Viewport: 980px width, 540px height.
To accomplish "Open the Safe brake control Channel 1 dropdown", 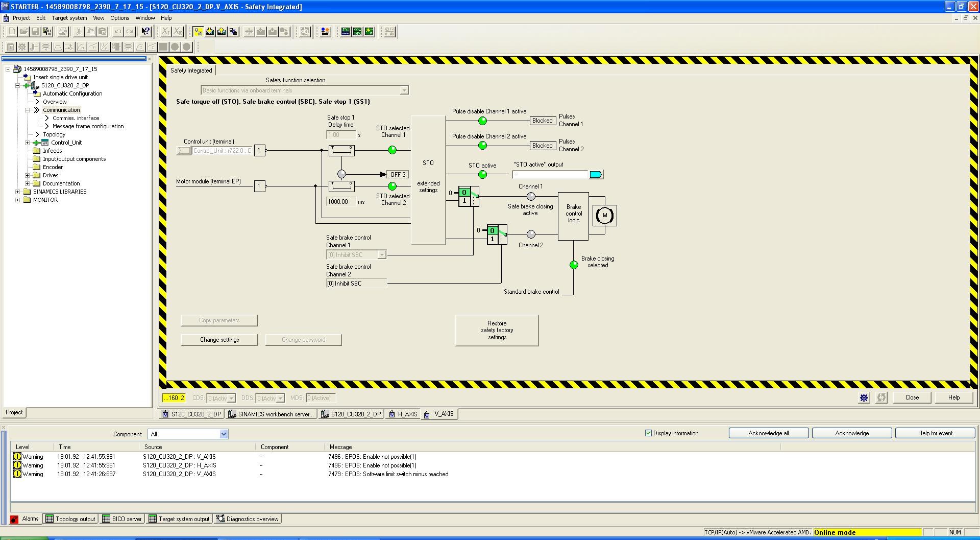I will pos(381,255).
